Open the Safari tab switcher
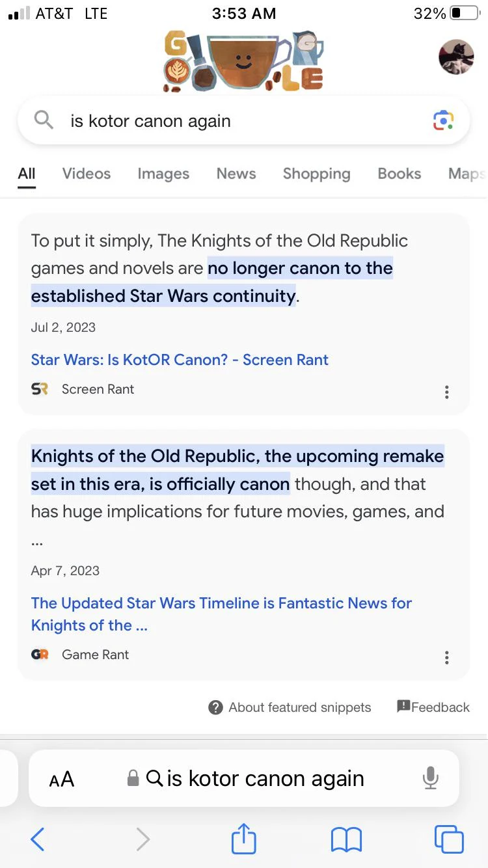 pos(448,839)
